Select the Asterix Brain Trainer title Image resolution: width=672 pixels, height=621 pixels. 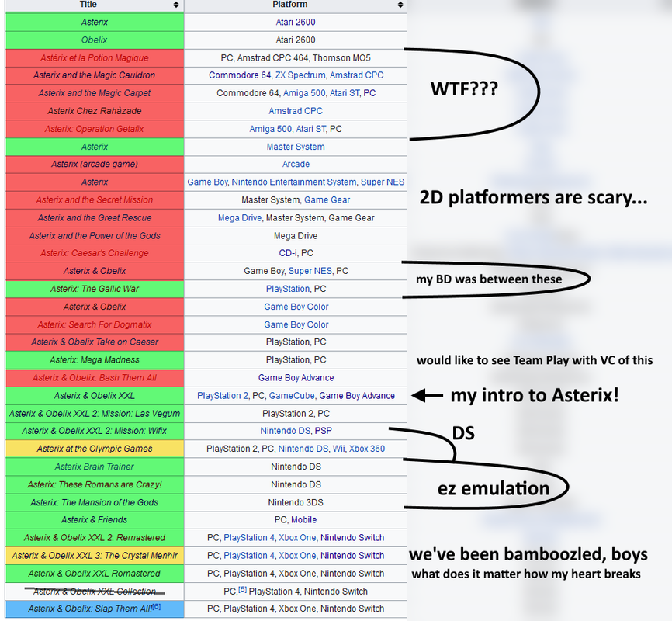click(95, 467)
